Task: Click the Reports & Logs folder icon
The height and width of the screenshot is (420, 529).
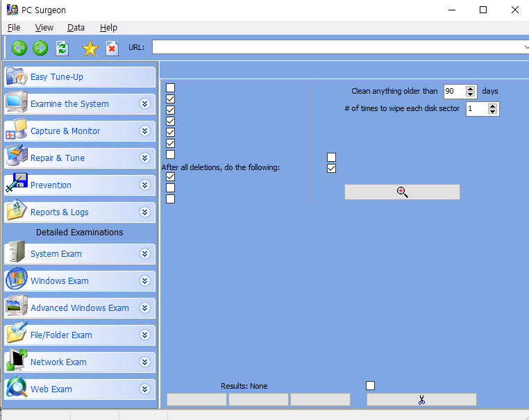Action: click(x=16, y=210)
